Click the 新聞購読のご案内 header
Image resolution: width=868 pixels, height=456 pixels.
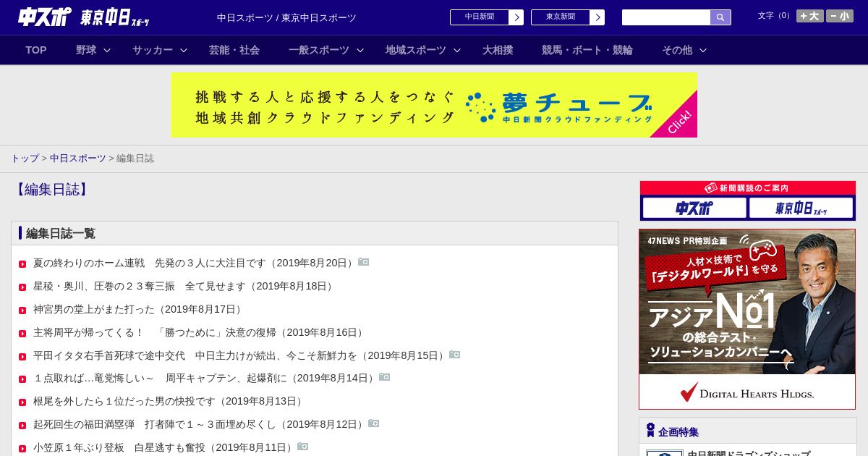[x=747, y=188]
